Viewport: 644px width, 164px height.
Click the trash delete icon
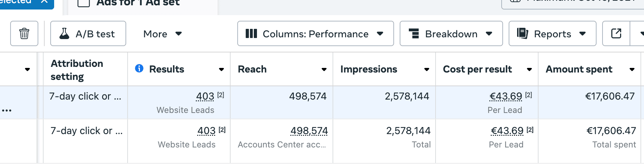pos(24,34)
